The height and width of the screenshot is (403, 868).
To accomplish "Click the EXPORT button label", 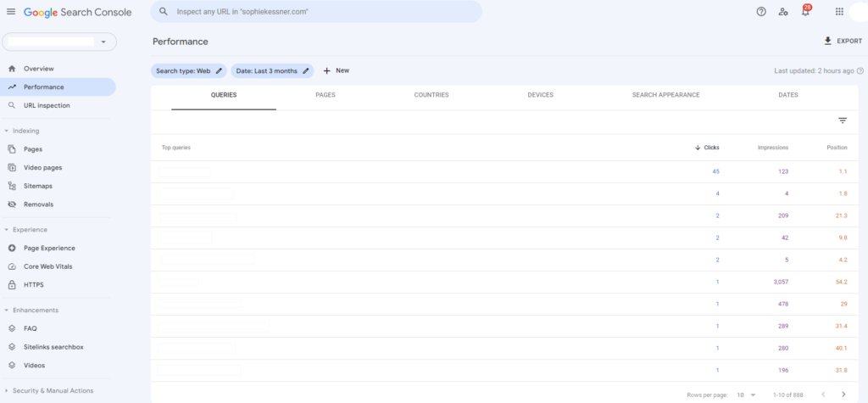I will 849,41.
